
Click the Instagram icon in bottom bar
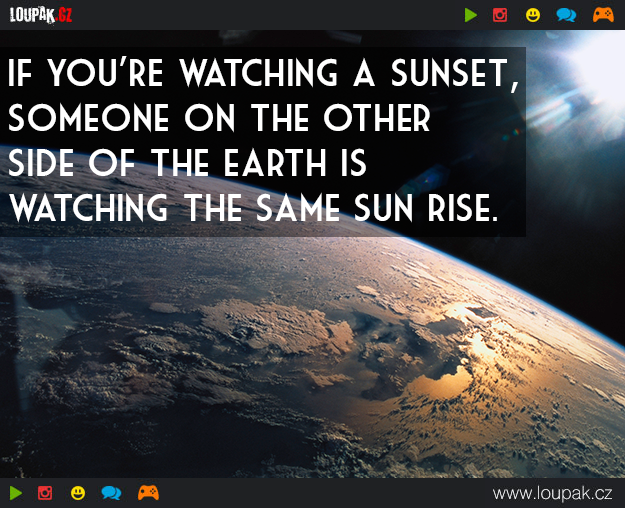click(x=45, y=493)
